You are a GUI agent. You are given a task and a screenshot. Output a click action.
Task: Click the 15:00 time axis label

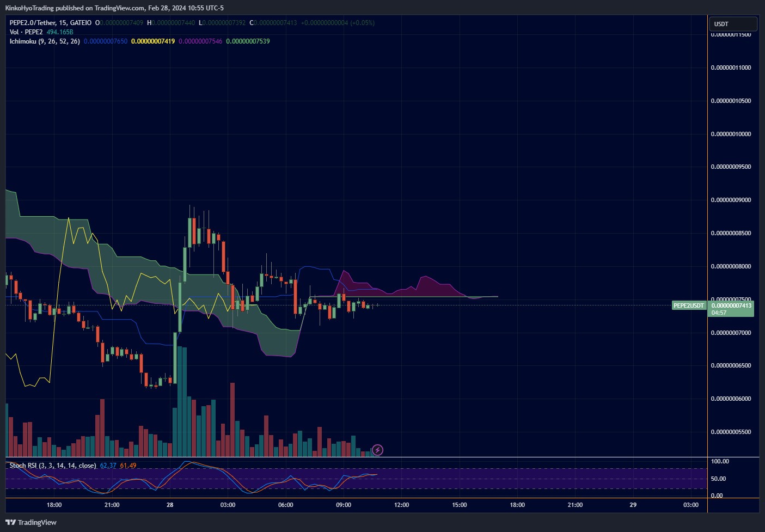[460, 505]
